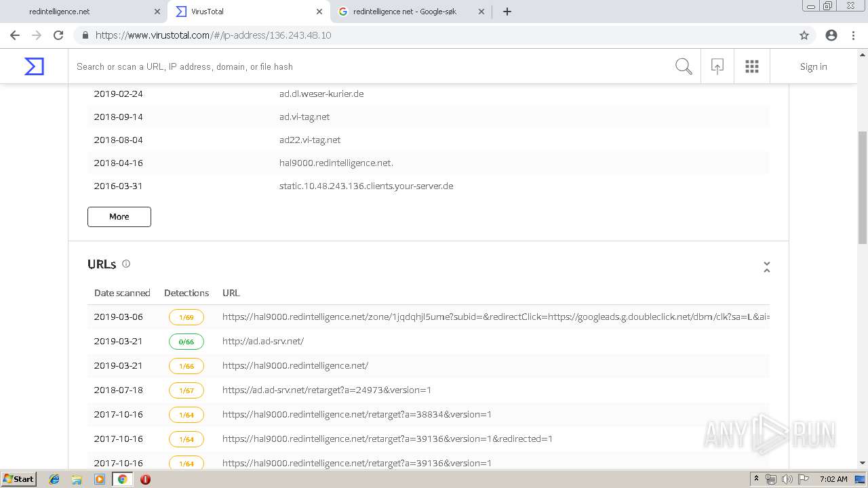Show hidden tray icons
868x488 pixels.
pos(757,479)
